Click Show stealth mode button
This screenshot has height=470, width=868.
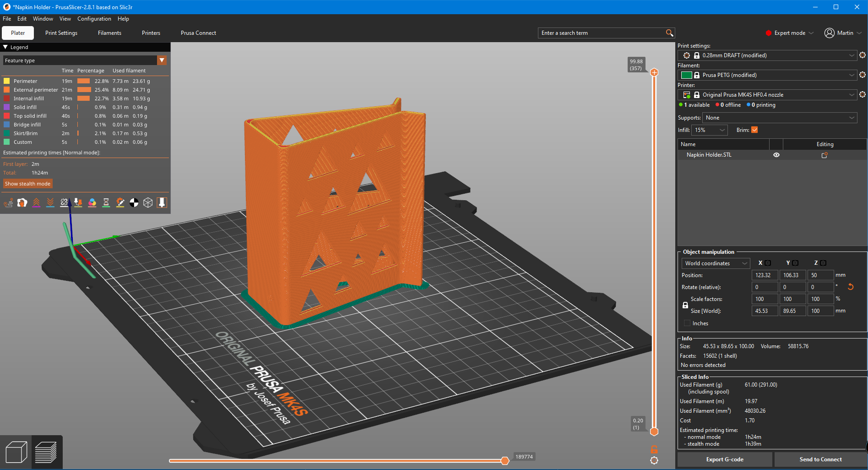click(x=28, y=184)
